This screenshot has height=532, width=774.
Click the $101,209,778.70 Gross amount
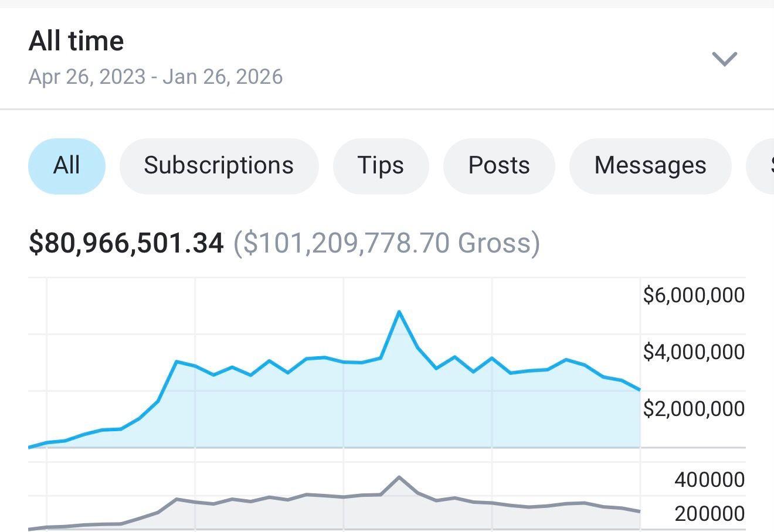point(386,243)
